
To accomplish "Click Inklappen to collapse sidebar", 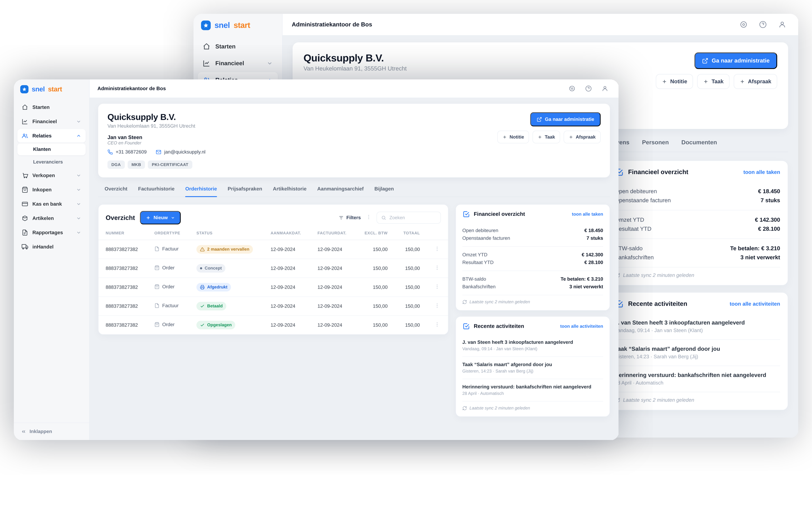I will point(37,431).
